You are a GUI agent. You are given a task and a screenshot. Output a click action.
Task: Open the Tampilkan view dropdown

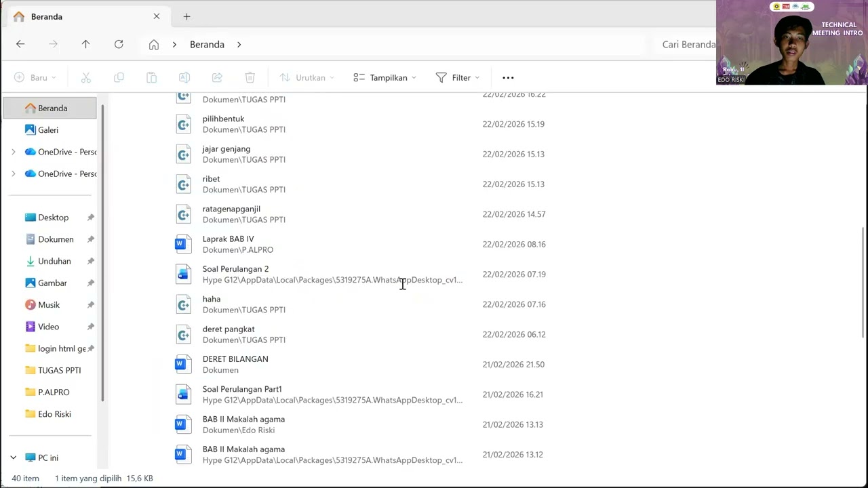click(x=384, y=77)
